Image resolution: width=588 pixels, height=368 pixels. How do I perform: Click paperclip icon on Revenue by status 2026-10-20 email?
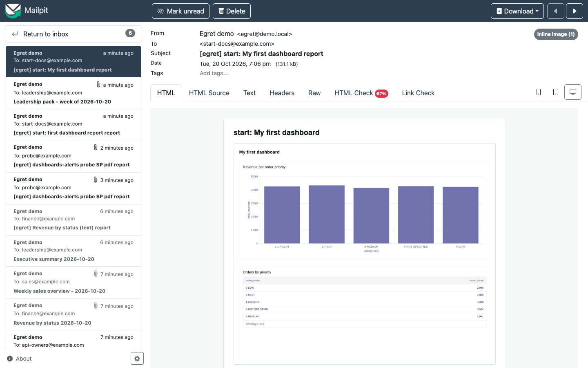point(96,305)
